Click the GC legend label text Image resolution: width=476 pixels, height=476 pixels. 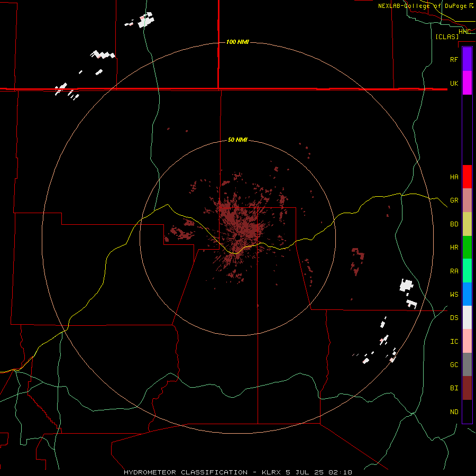coord(454,365)
